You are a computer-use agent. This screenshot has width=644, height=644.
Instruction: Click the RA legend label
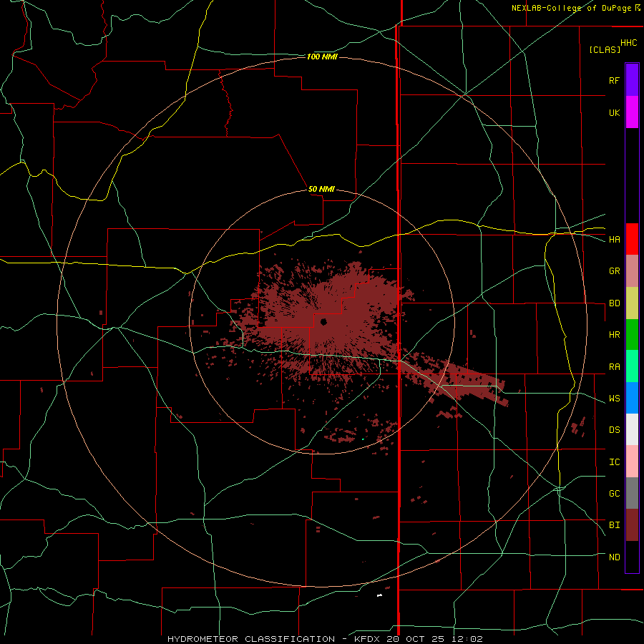click(x=614, y=367)
